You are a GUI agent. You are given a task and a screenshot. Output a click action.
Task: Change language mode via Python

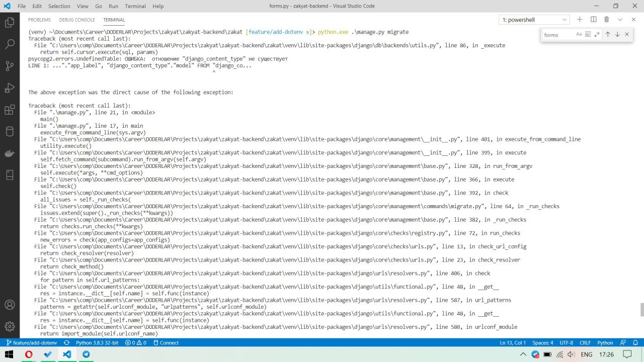605,343
